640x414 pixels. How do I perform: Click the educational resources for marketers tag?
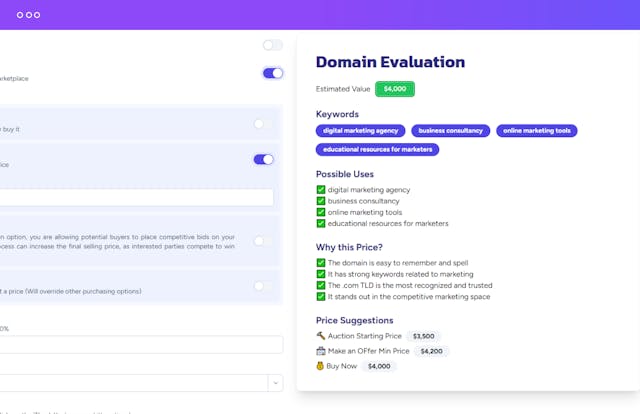(377, 150)
